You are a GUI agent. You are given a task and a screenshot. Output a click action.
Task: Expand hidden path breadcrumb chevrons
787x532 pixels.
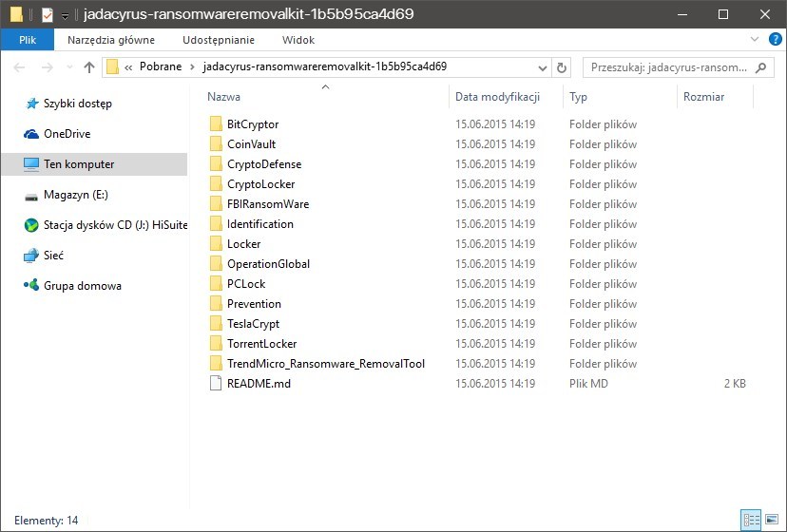click(128, 67)
